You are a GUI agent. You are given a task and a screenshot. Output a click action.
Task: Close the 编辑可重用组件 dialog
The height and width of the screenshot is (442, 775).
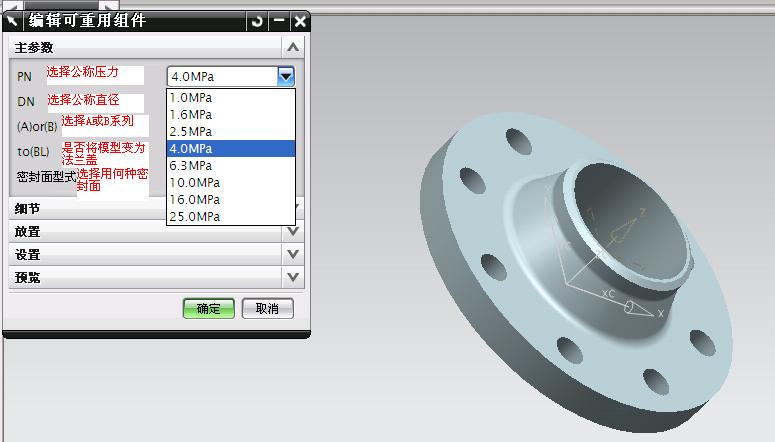[300, 21]
